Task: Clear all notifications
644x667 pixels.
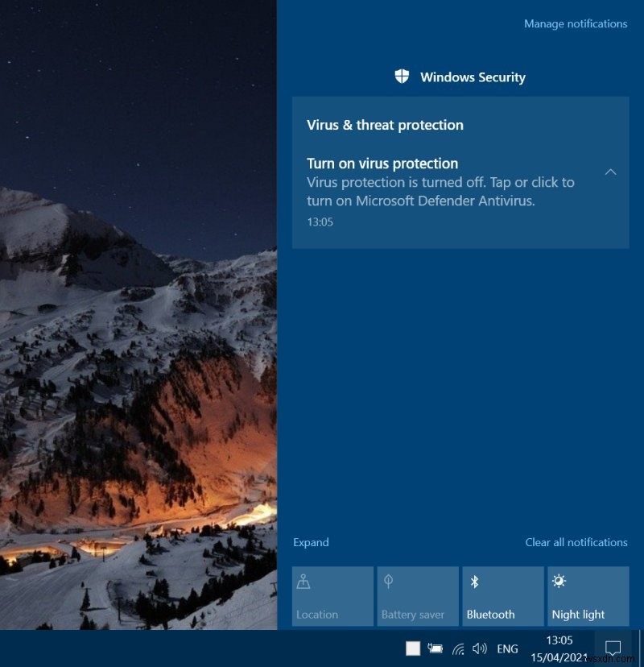Action: (x=576, y=542)
